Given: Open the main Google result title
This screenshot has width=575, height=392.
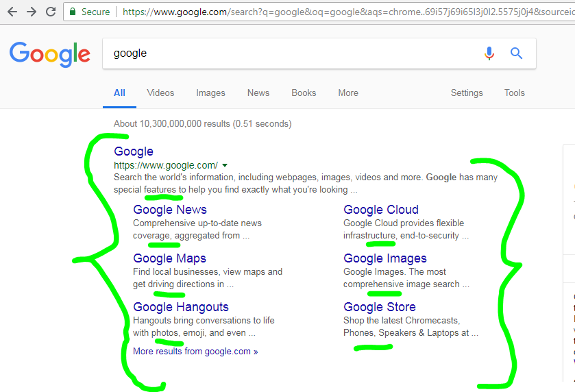Looking at the screenshot, I should pos(134,151).
